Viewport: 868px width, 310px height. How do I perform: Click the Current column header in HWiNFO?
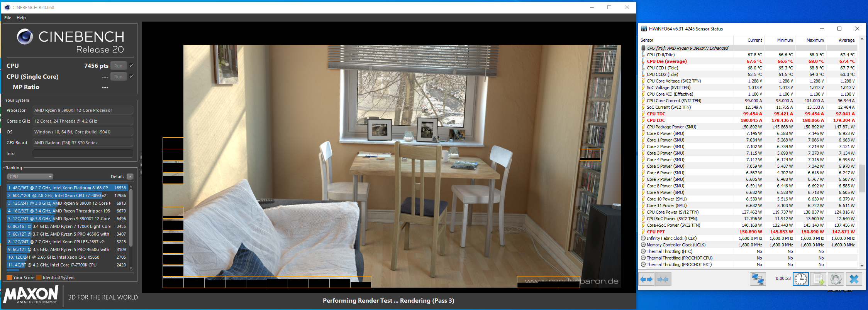coord(749,40)
